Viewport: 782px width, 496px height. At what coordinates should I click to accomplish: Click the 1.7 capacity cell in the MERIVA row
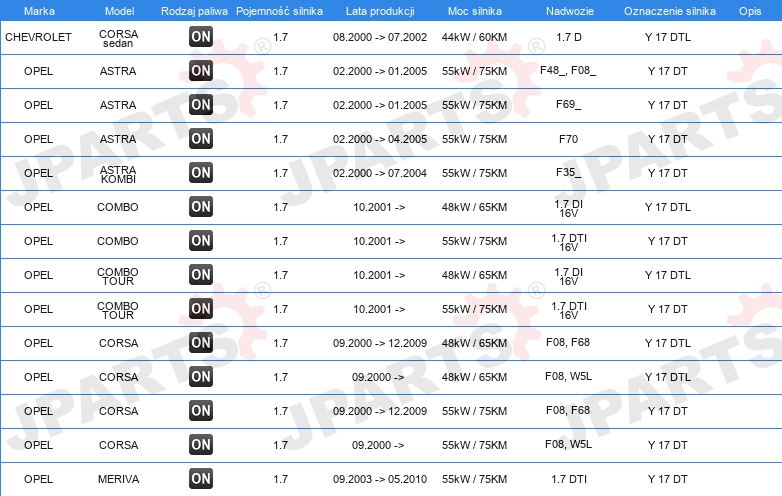tap(280, 479)
